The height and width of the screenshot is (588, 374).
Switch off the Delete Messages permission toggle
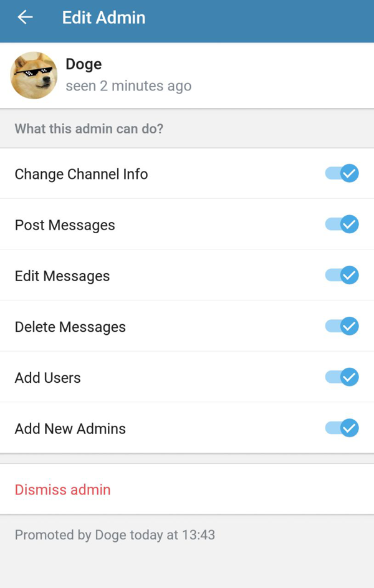coord(342,326)
